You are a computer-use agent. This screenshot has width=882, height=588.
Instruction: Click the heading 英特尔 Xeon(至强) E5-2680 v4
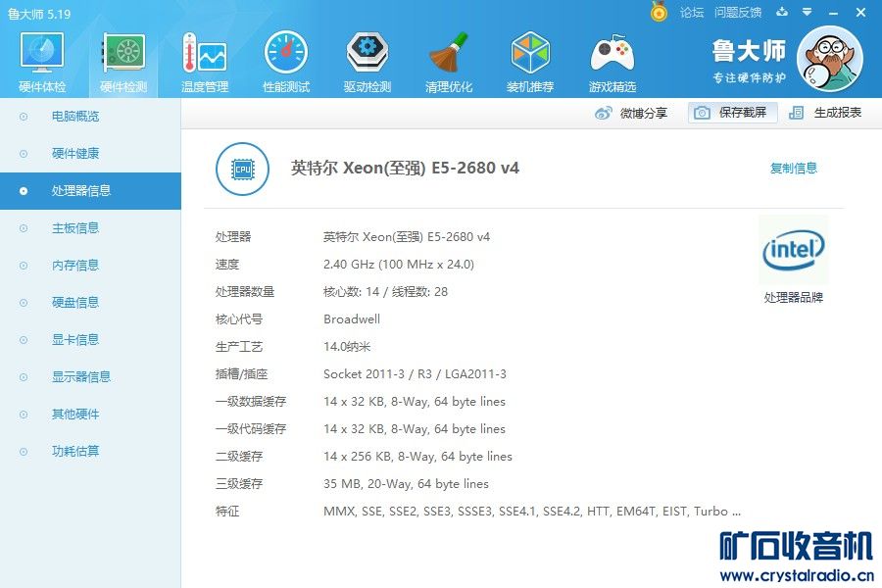[405, 168]
